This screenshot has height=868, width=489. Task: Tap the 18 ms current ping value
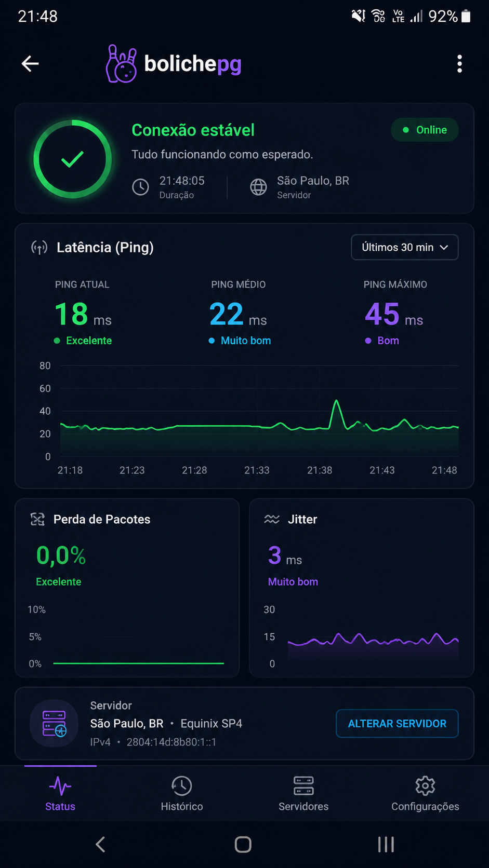83,315
